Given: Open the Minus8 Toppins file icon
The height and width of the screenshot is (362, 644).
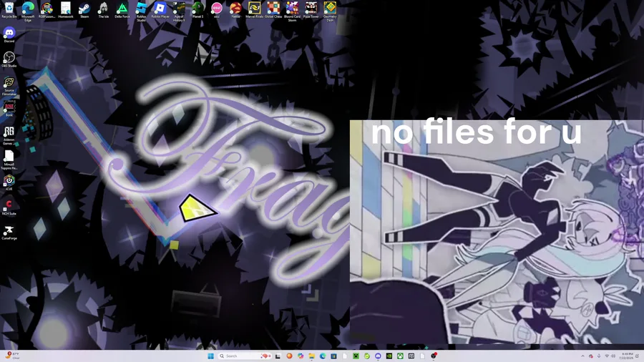Looking at the screenshot, I should click(9, 160).
